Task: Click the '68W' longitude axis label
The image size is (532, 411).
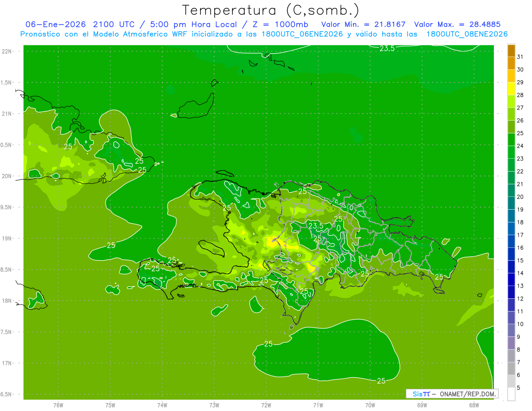Action: (x=474, y=405)
